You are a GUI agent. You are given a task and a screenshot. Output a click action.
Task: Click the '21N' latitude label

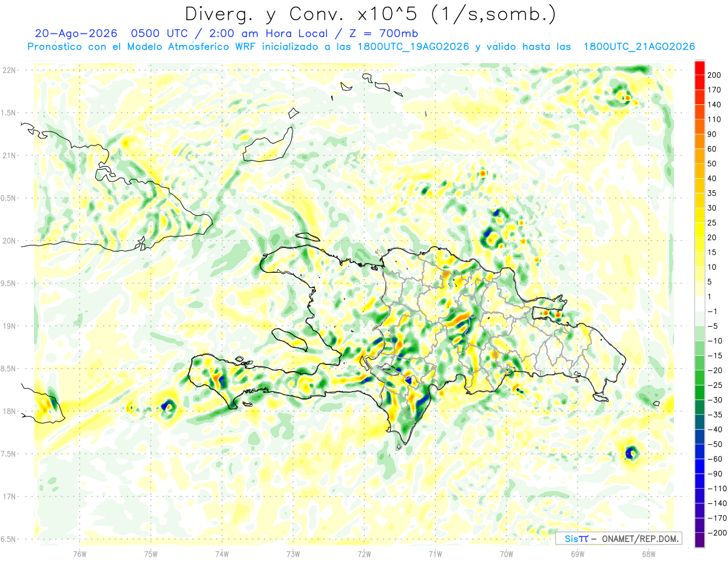click(x=8, y=156)
